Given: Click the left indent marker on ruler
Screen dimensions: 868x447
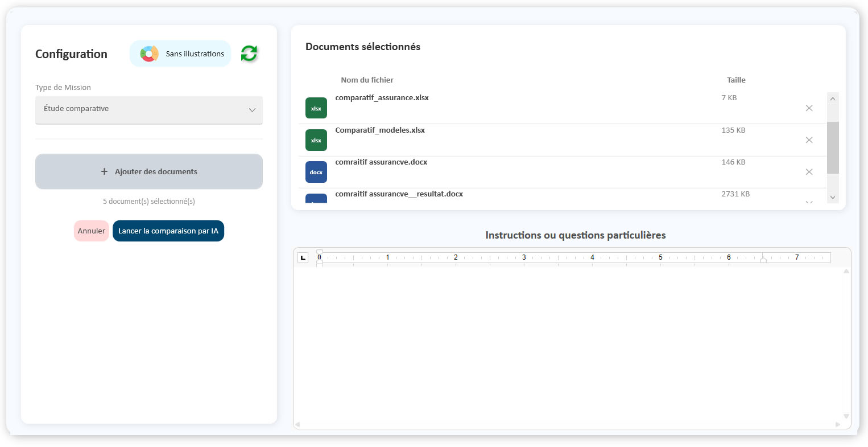Looking at the screenshot, I should tap(320, 262).
